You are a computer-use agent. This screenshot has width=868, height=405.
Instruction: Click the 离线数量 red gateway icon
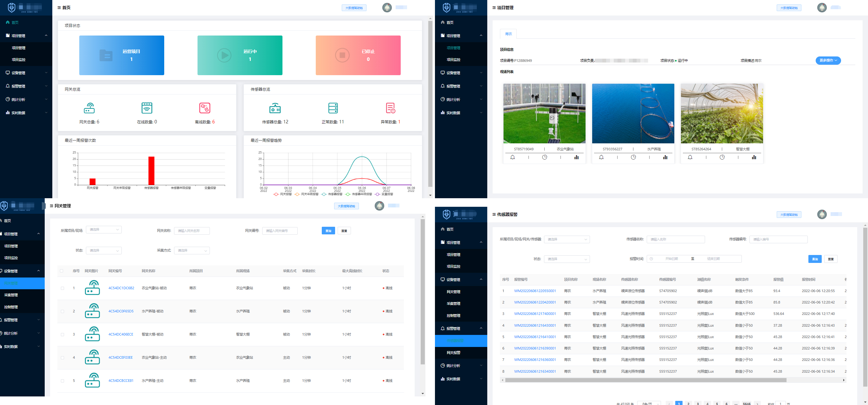pyautogui.click(x=204, y=108)
